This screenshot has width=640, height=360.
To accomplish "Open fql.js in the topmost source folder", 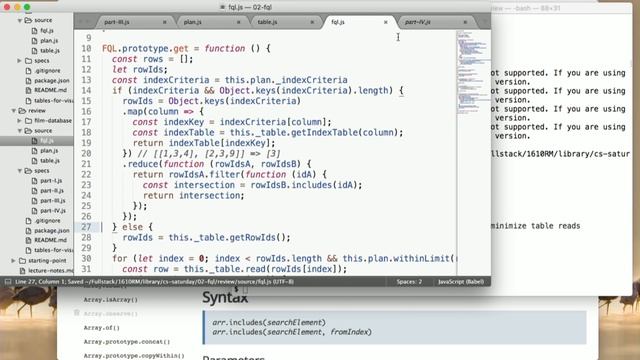I will click(x=47, y=31).
